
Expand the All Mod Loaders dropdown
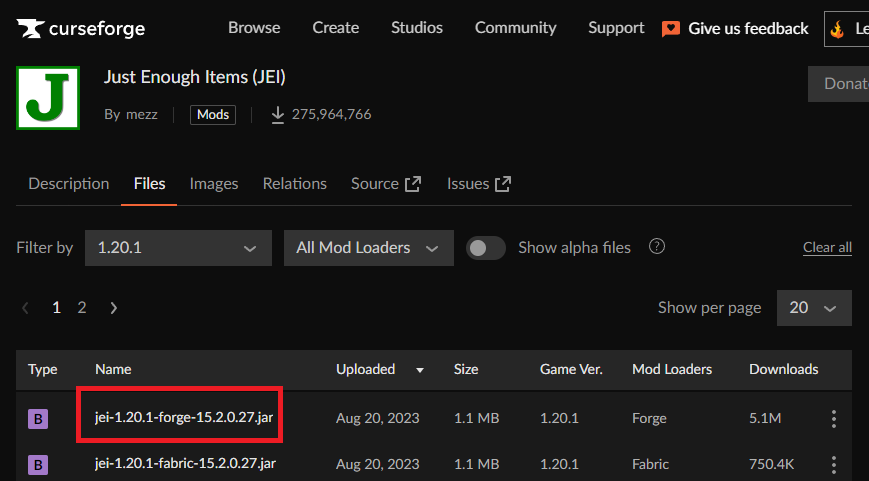point(368,248)
